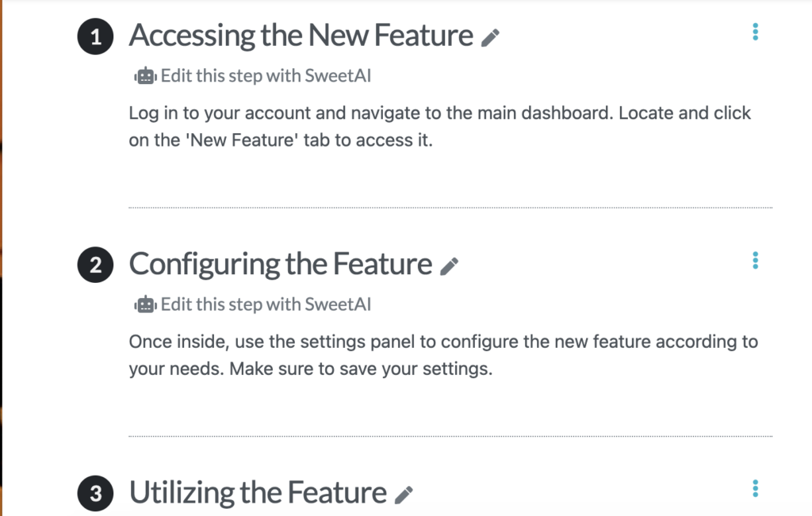This screenshot has height=516, width=812.
Task: Click the dotted divider below step 1
Action: (450, 208)
